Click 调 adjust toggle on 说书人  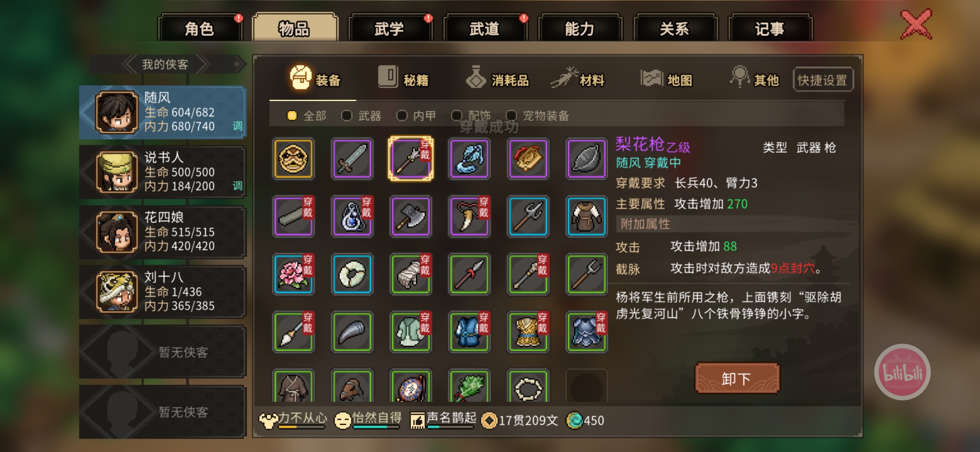coord(237,185)
